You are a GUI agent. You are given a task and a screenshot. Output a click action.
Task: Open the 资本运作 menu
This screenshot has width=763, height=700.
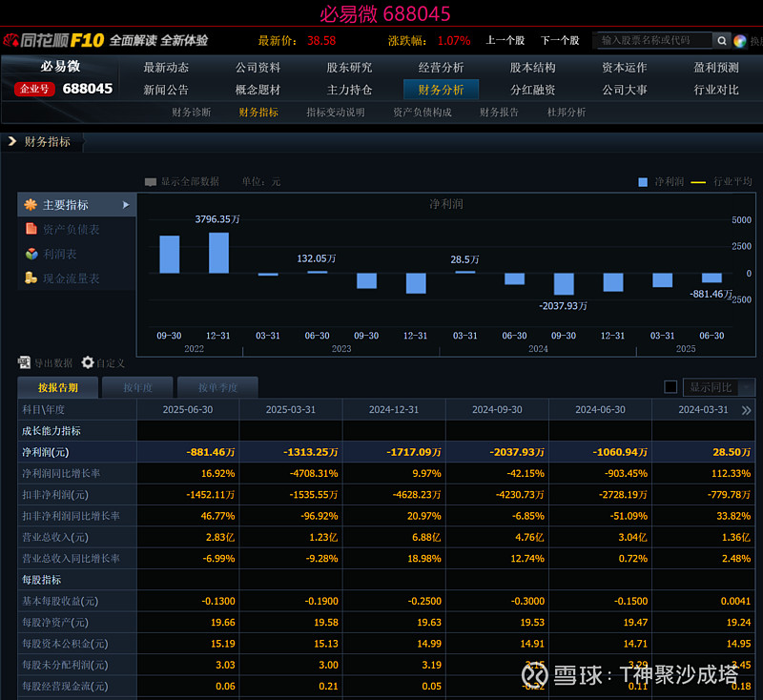625,68
